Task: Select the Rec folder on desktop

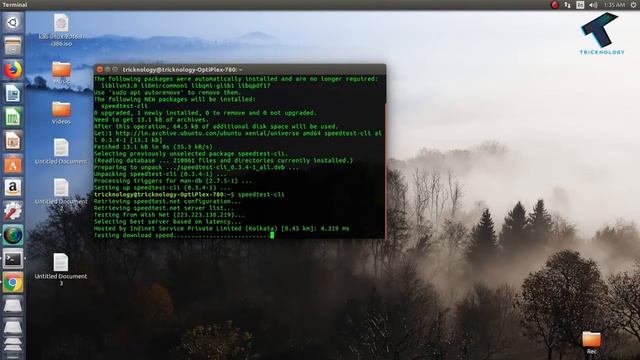Action: coord(591,342)
